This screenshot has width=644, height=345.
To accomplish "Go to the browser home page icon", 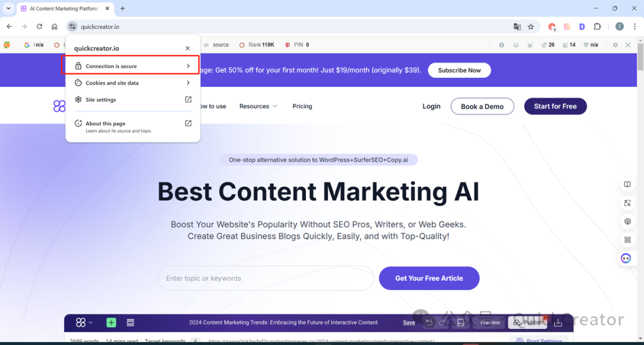I will tap(54, 27).
